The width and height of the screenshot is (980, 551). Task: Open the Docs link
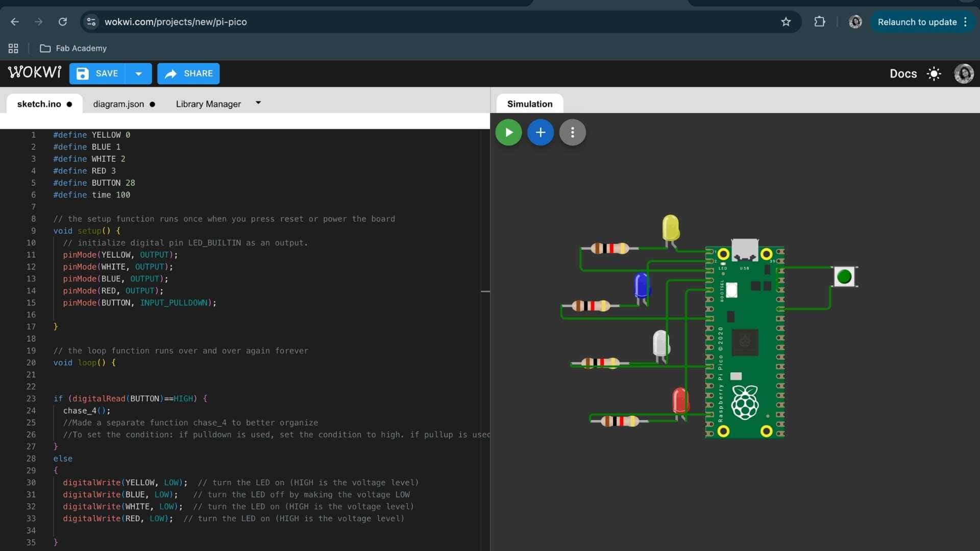(x=903, y=74)
